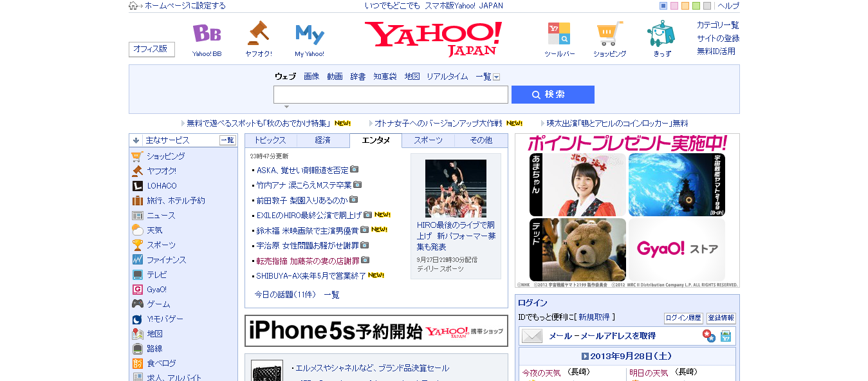This screenshot has height=381, width=868.
Task: Select the blue theme color swatch
Action: (663, 6)
